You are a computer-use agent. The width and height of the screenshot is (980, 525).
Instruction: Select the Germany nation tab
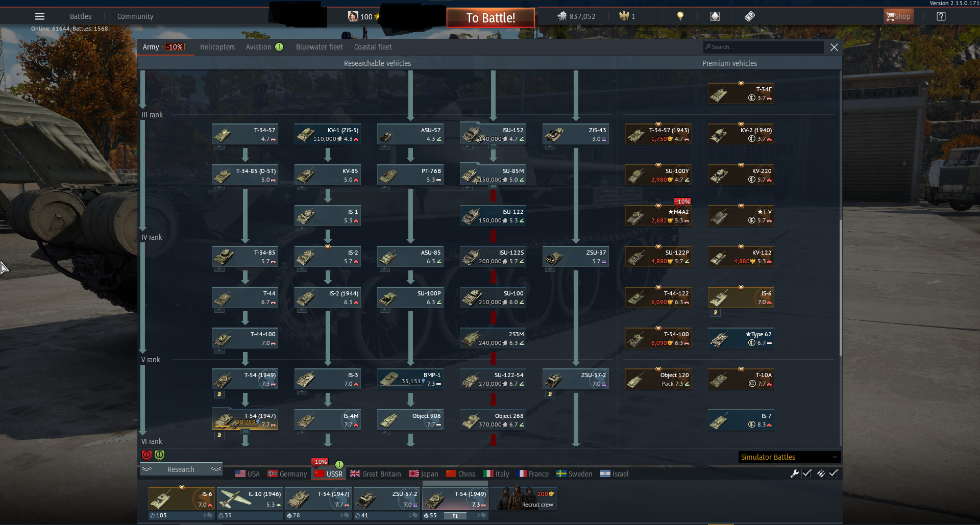click(287, 474)
